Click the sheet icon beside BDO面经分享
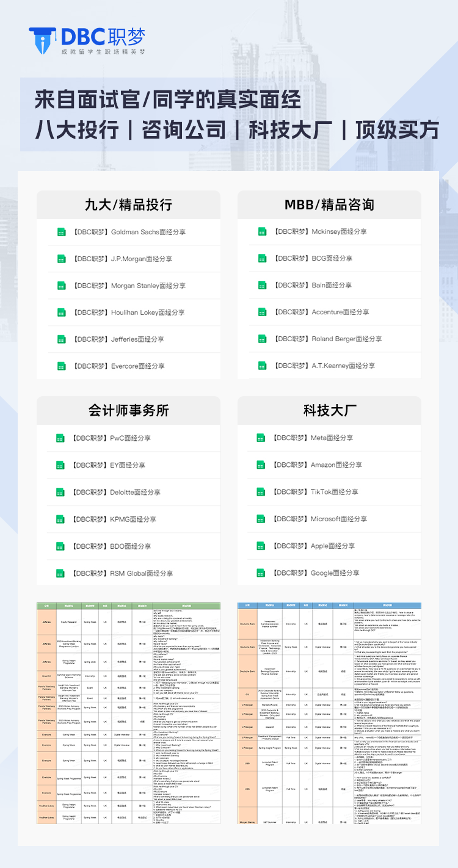458x868 pixels. [61, 546]
